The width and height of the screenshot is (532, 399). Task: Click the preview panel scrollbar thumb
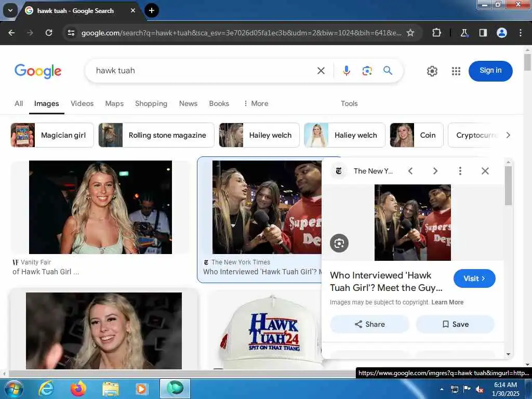pyautogui.click(x=508, y=185)
